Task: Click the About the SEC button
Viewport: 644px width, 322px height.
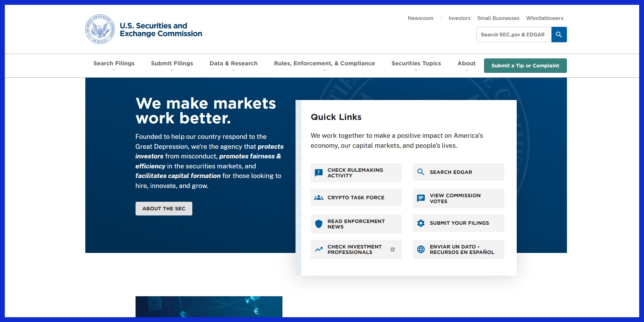Action: point(164,209)
